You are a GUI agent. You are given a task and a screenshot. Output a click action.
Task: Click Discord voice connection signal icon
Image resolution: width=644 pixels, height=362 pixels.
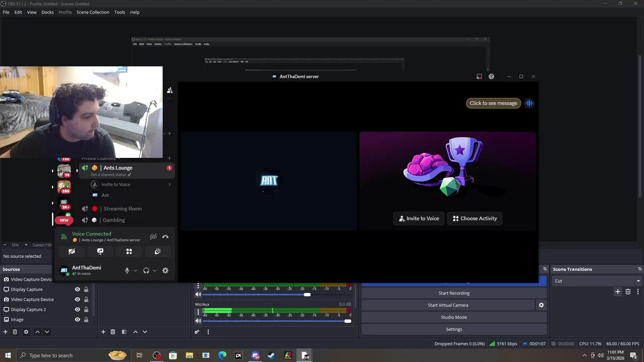pyautogui.click(x=64, y=237)
